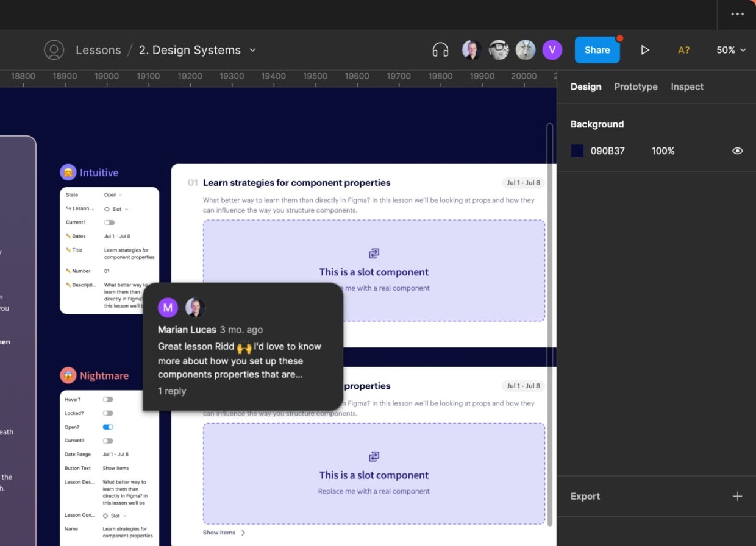Open the 50% zoom level dropdown

[x=731, y=50]
